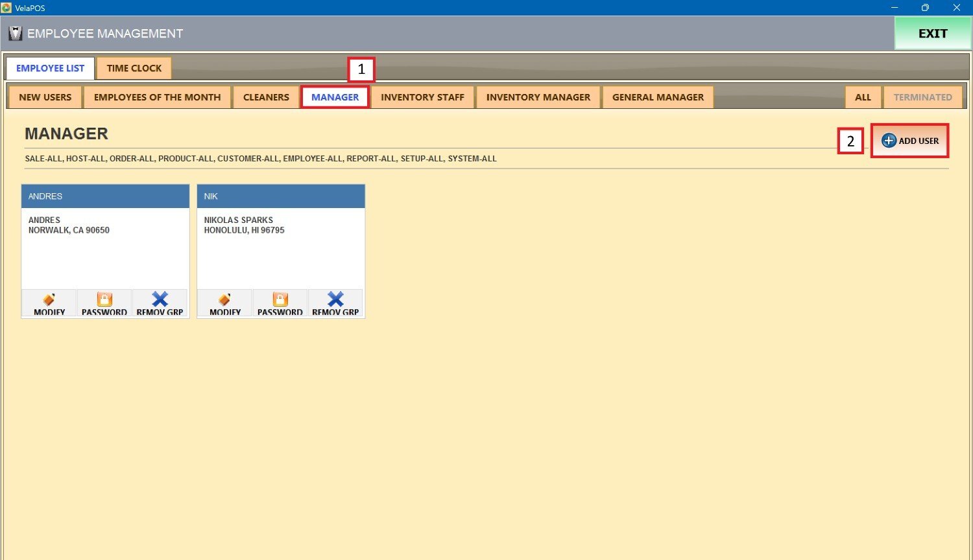This screenshot has width=973, height=560.
Task: View the General Manager group
Action: point(658,97)
